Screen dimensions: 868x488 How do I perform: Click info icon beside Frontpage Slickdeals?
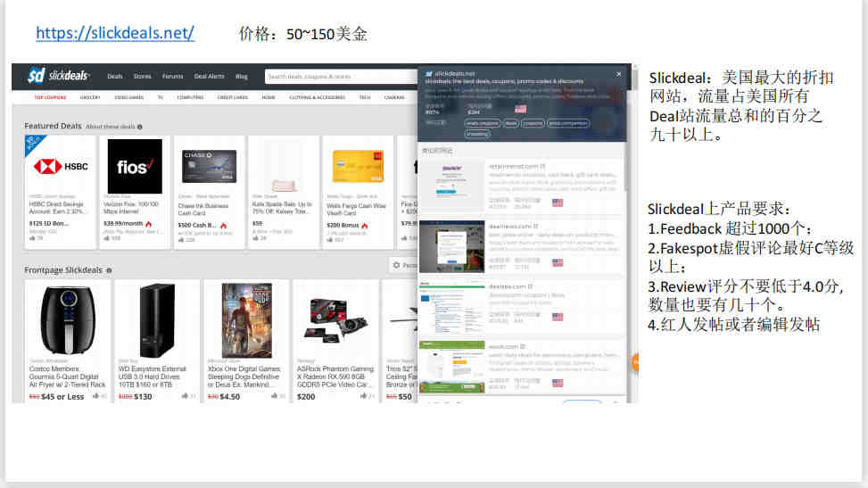coord(109,270)
